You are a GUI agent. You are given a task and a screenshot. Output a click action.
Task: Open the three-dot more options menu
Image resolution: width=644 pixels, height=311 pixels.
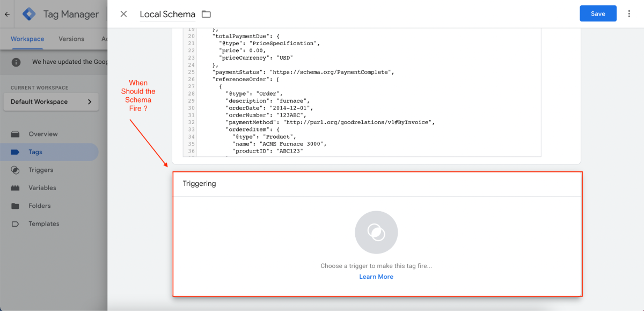click(x=629, y=14)
